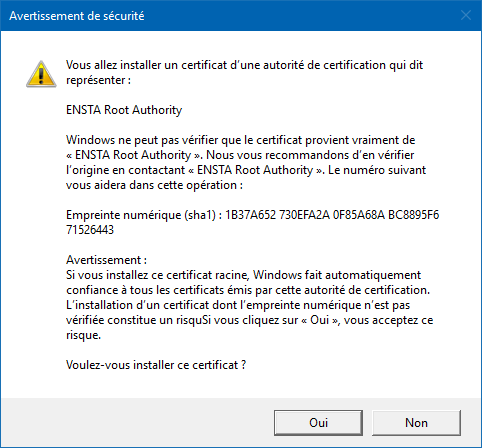
Task: Click the Avertissement de sécurité title text
Action: (x=77, y=16)
